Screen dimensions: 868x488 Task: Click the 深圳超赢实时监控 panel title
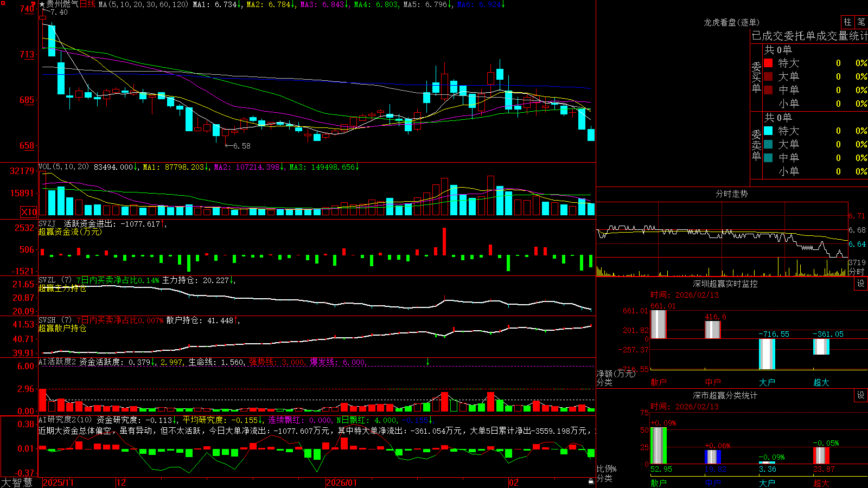tap(725, 284)
